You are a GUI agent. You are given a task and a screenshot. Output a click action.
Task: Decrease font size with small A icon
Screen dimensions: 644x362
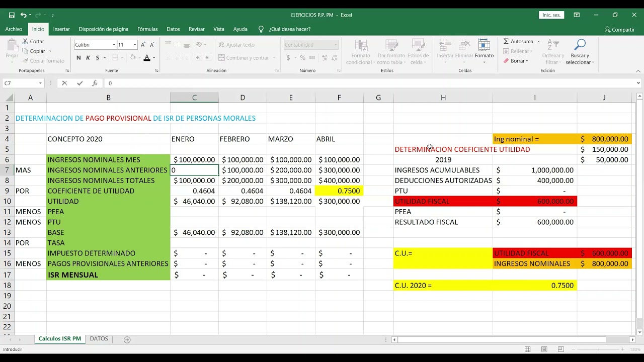152,45
